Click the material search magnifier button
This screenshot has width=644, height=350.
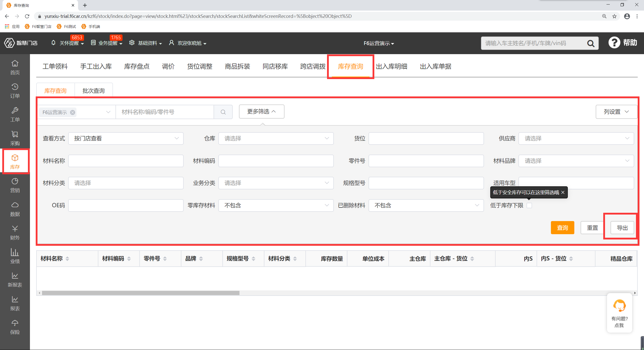click(x=223, y=112)
